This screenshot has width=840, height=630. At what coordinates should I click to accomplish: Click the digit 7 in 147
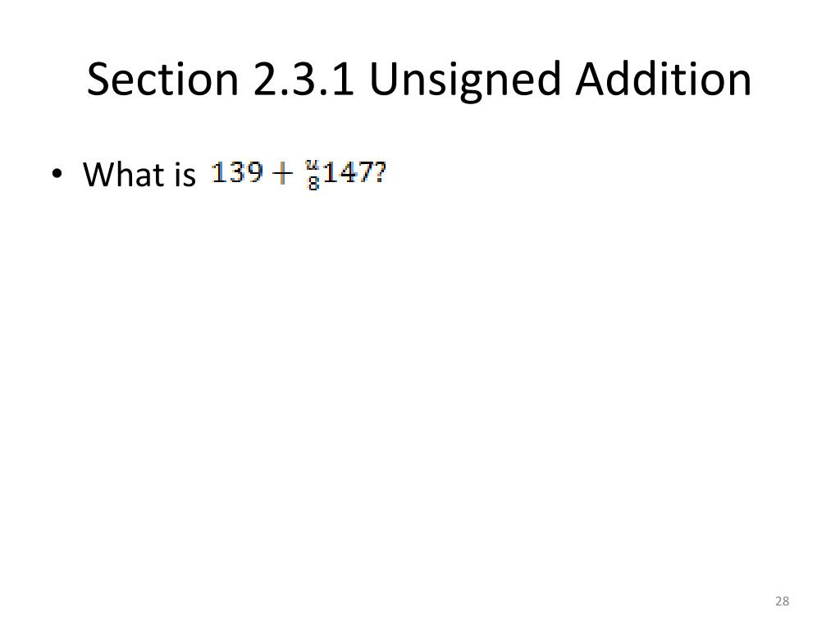365,172
